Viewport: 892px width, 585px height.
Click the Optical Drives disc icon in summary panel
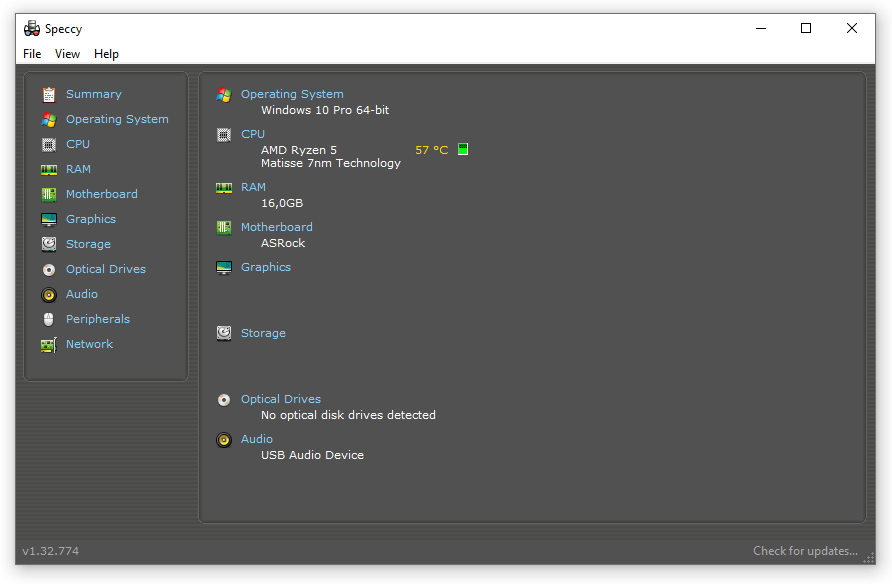pos(224,400)
